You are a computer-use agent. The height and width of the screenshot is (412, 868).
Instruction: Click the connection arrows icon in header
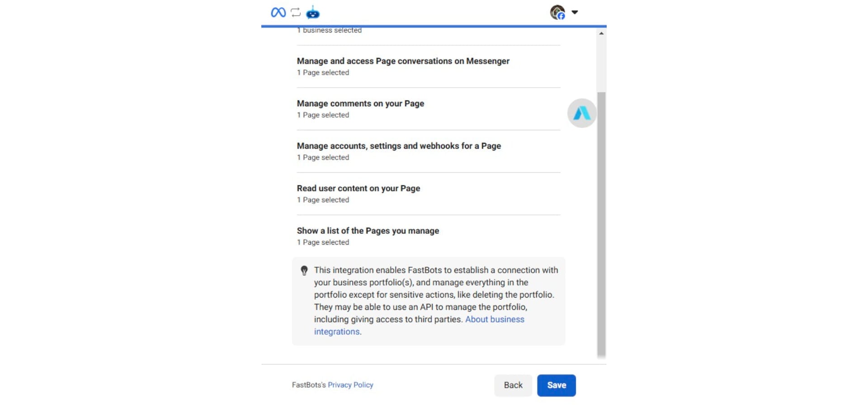click(296, 12)
